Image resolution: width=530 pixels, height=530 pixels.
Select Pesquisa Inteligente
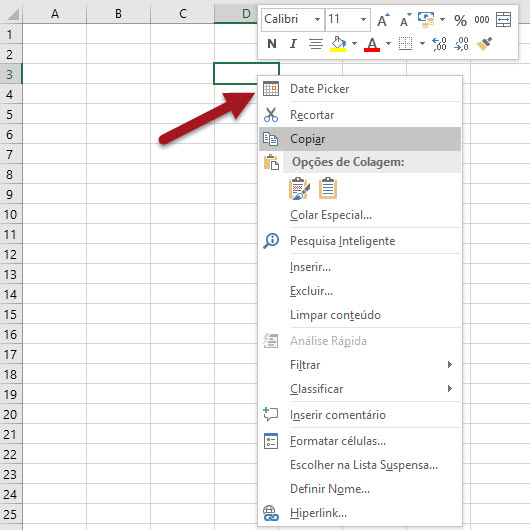point(360,241)
